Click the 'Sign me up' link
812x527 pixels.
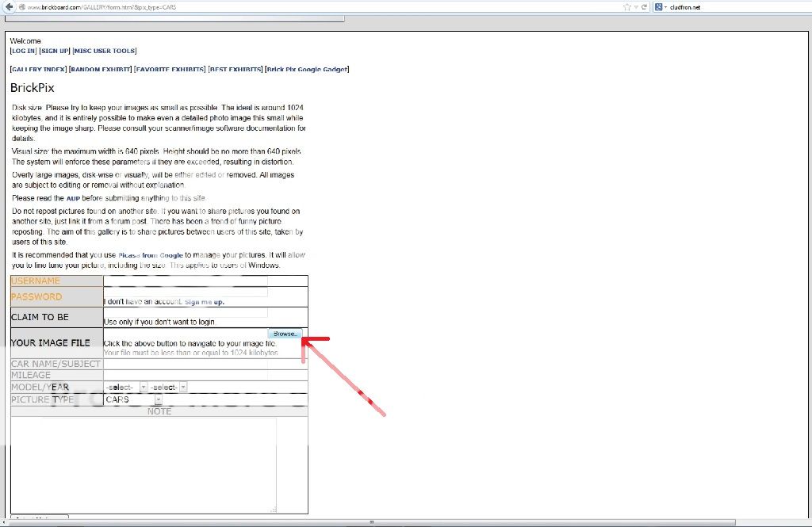click(x=205, y=302)
